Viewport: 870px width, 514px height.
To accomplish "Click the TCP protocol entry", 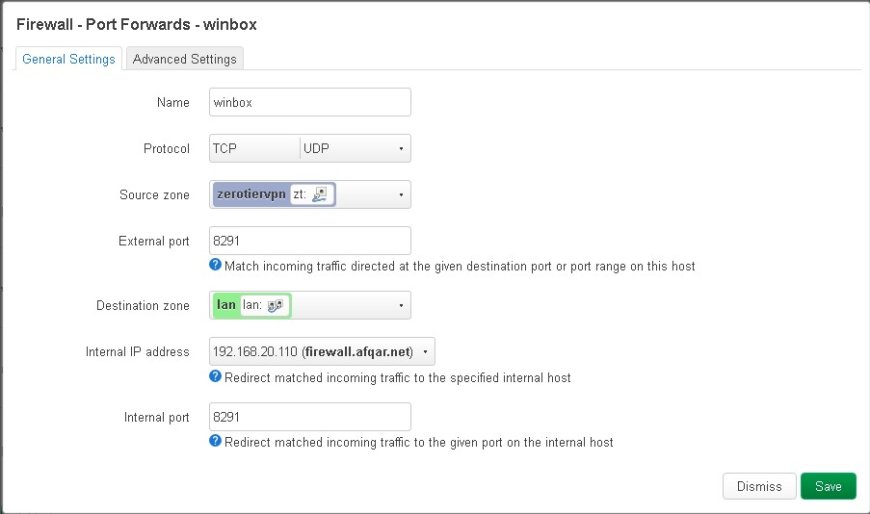I will tap(225, 148).
